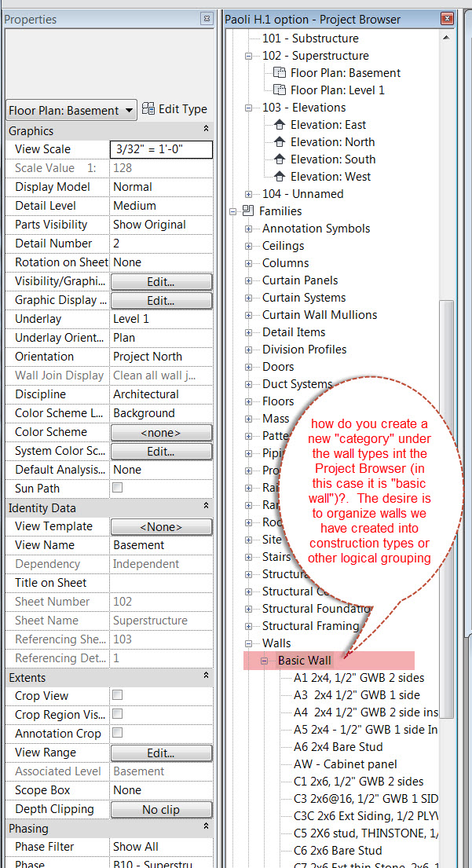Collapse the 102 - Superstructure sheet node
The height and width of the screenshot is (868, 472).
tap(248, 56)
